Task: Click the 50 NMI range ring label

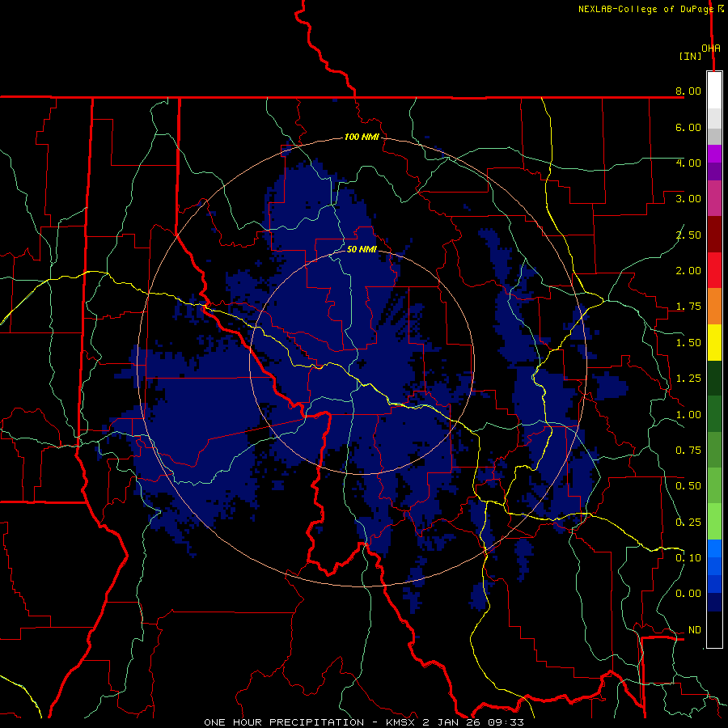Action: tap(362, 249)
